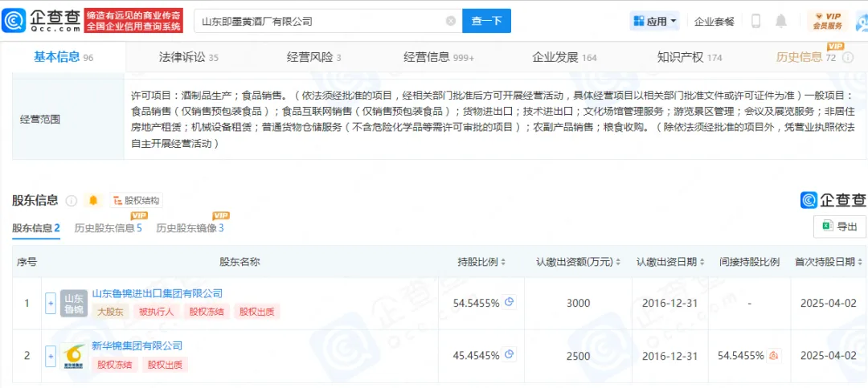
Task: Click 股权冻结 tag of 山东鲁锦
Action: click(x=207, y=312)
